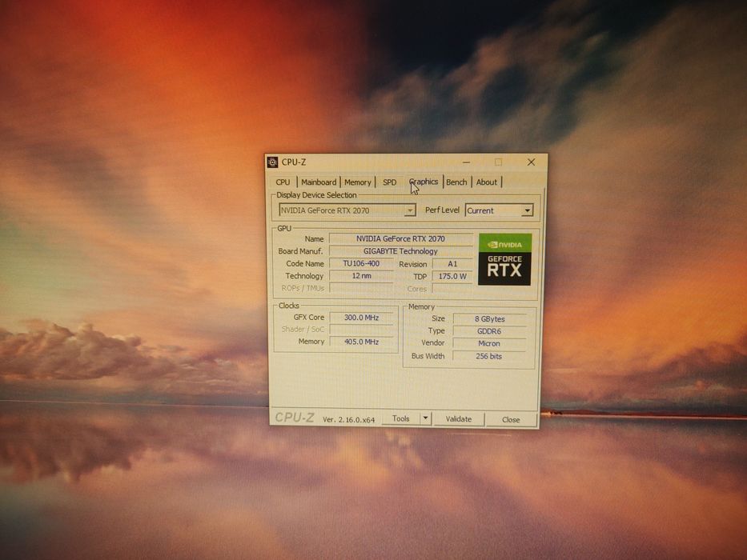Select the Graphics tab

pyautogui.click(x=424, y=182)
